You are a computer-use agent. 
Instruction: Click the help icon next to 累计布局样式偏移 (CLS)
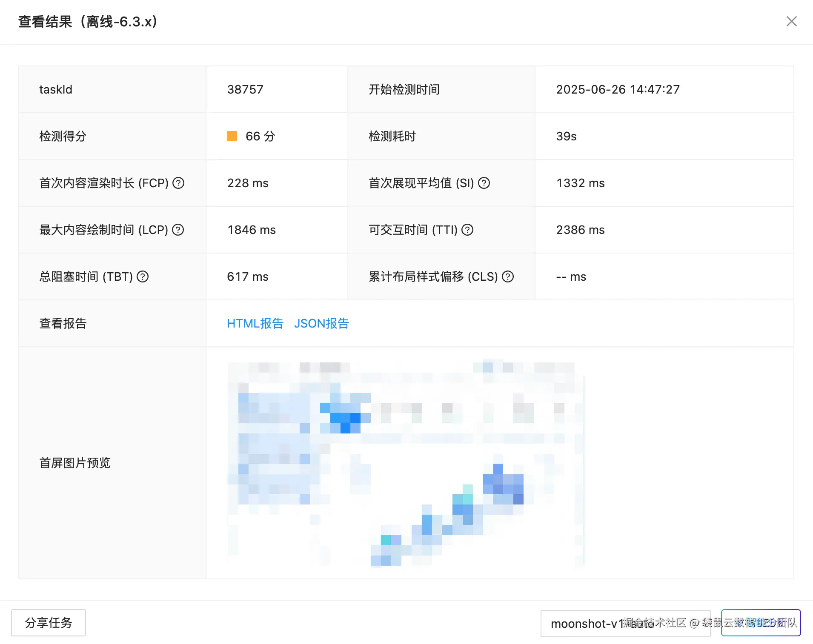click(508, 276)
